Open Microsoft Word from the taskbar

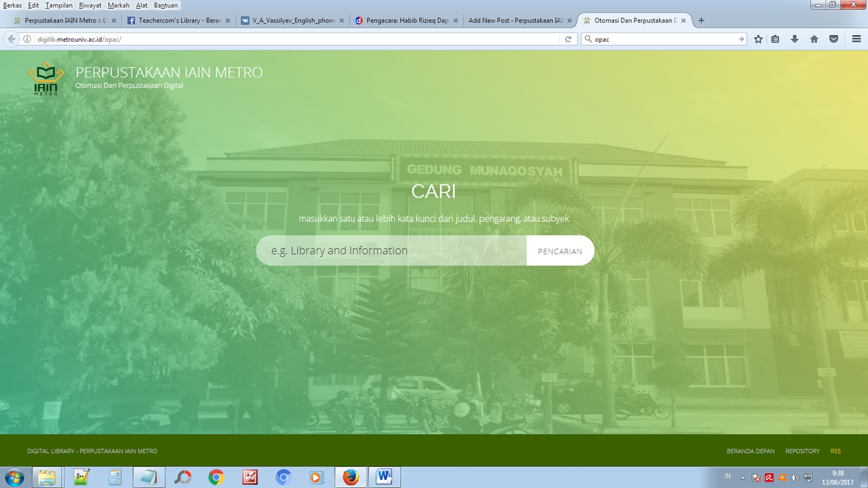[385, 477]
